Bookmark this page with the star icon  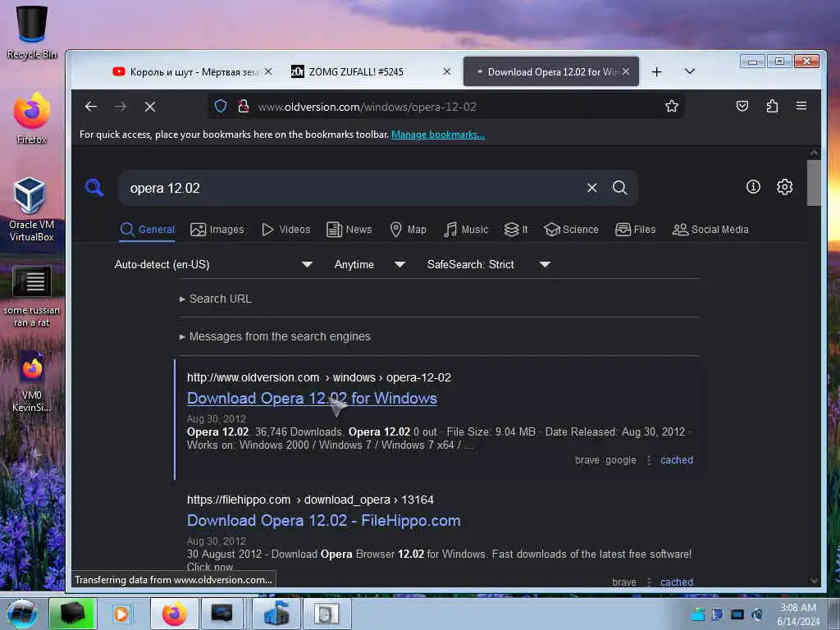671,106
